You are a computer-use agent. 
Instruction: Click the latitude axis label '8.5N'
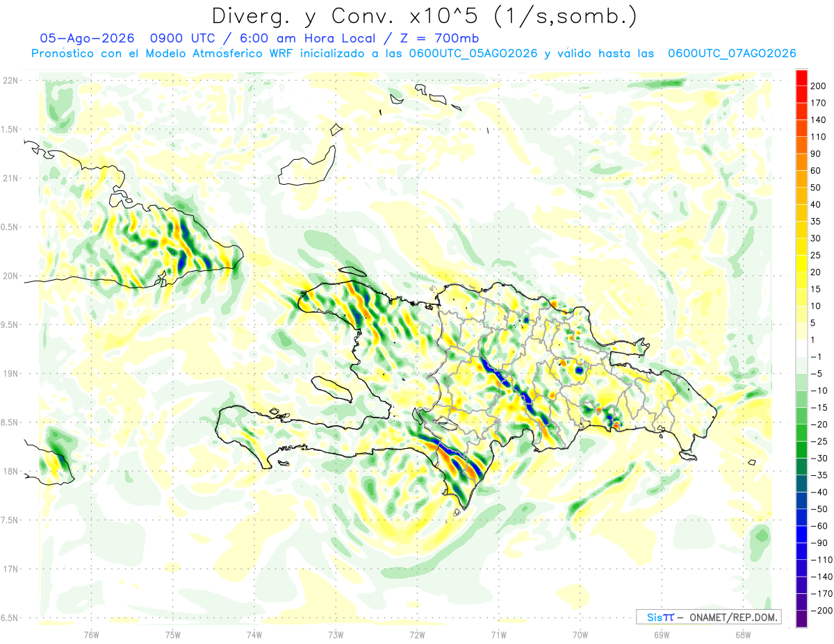pyautogui.click(x=10, y=423)
